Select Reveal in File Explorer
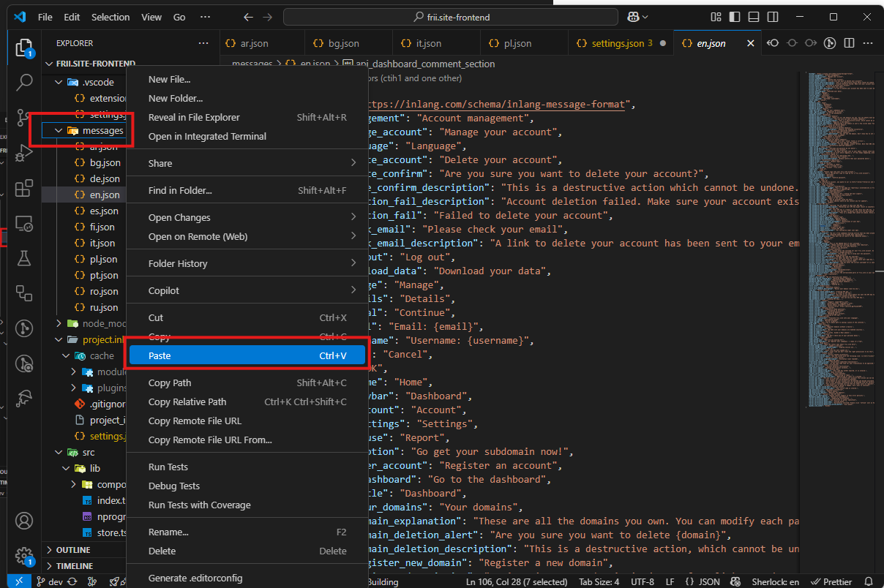884x588 pixels. tap(247, 117)
